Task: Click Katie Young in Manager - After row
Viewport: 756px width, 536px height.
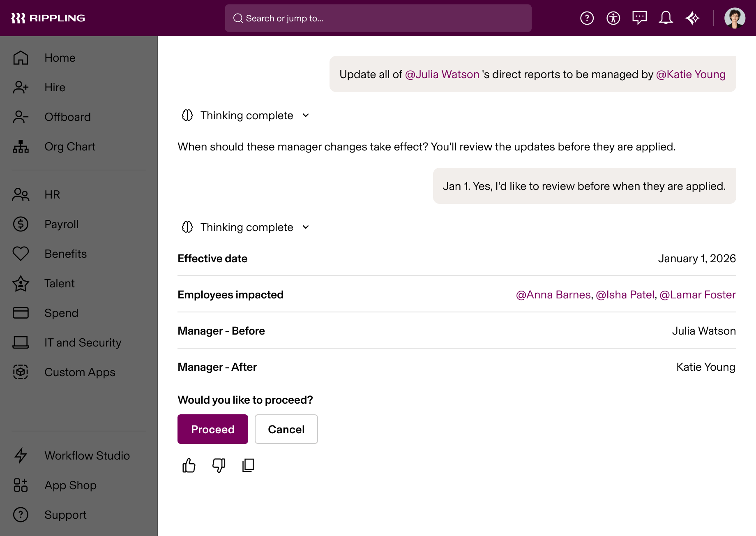Action: coord(706,367)
